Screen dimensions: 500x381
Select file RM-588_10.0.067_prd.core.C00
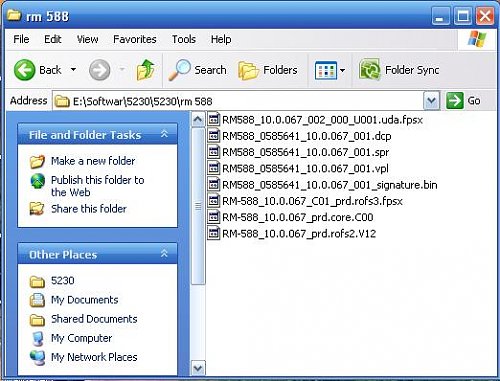(x=298, y=217)
